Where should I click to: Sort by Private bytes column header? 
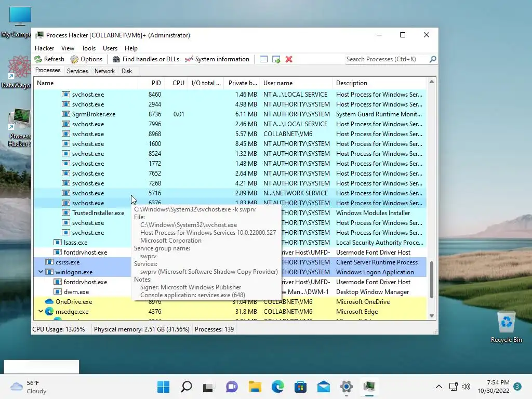click(242, 83)
